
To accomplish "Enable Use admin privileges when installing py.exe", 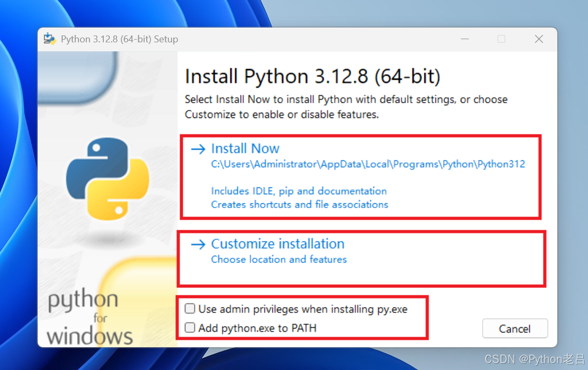I will pyautogui.click(x=190, y=309).
